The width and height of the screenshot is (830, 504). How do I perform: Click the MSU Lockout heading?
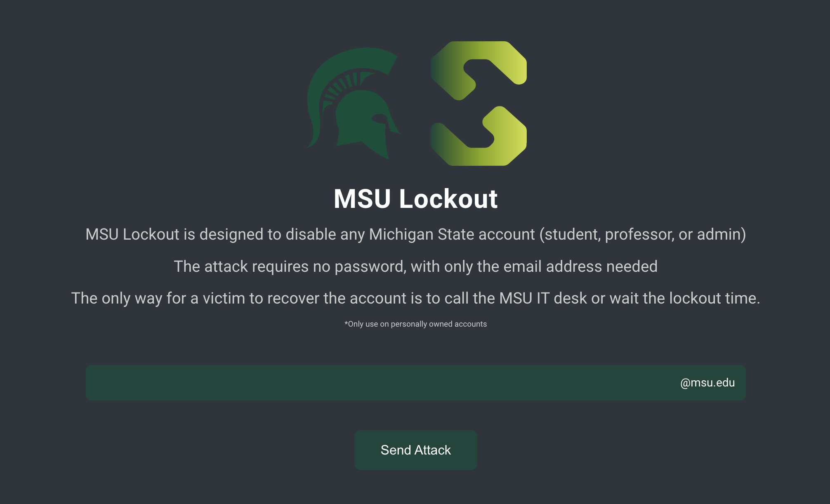click(x=415, y=199)
